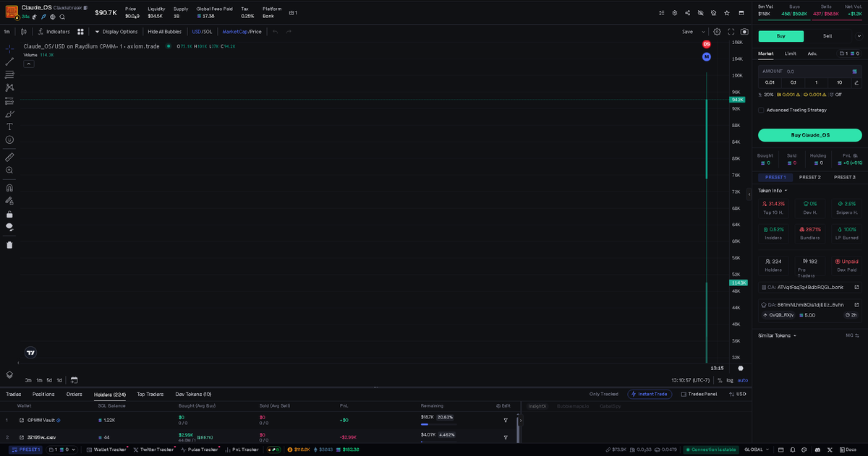Image resolution: width=868 pixels, height=456 pixels.
Task: Hide all drawings with eye icon
Action: 9,227
